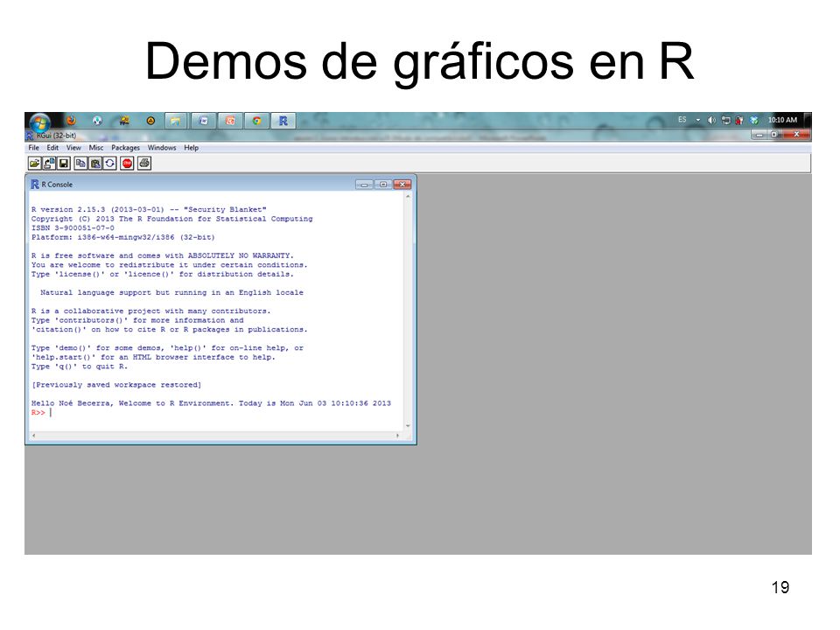The width and height of the screenshot is (840, 630).
Task: Open the Word document taskbar button
Action: (x=204, y=121)
